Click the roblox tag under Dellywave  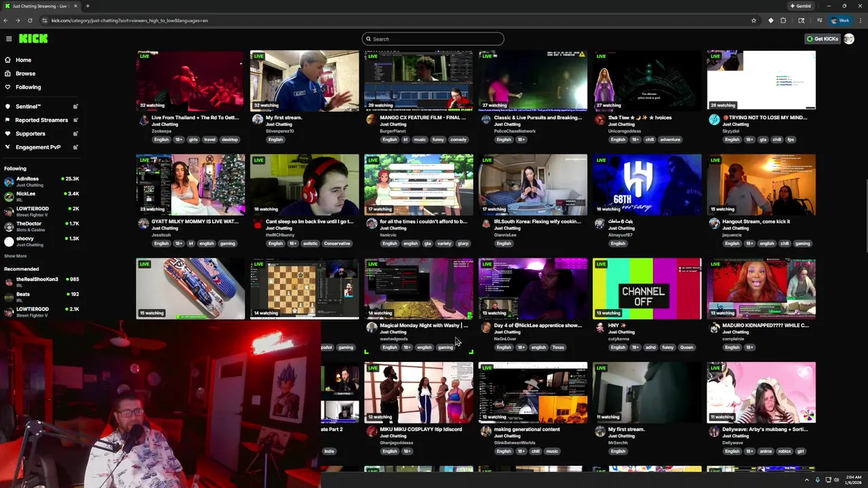coord(785,451)
